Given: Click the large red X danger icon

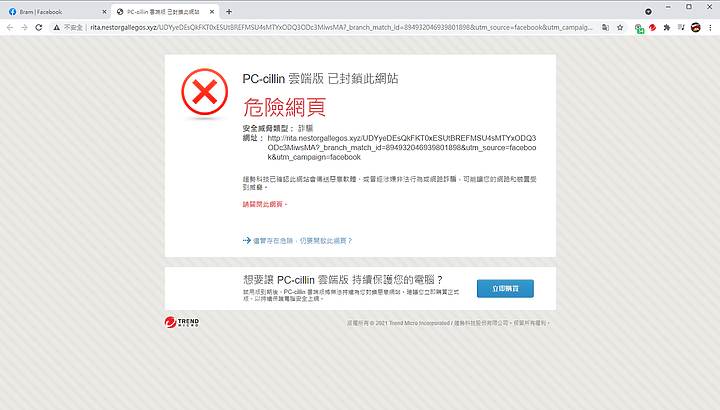Looking at the screenshot, I should [x=204, y=92].
